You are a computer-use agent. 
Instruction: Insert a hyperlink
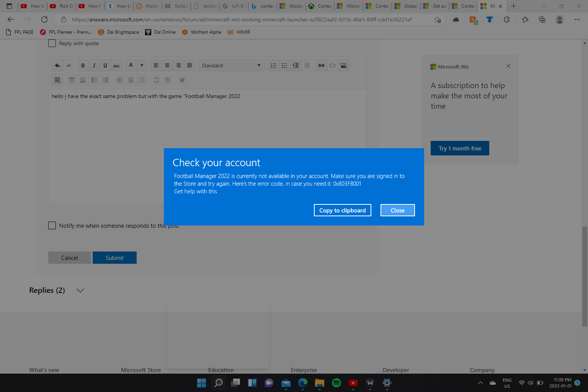click(x=321, y=65)
